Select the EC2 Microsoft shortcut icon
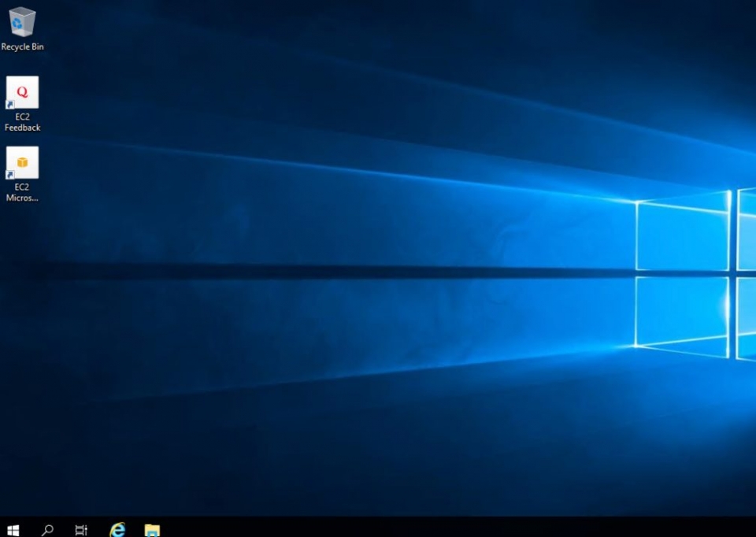The height and width of the screenshot is (537, 756). 22,162
